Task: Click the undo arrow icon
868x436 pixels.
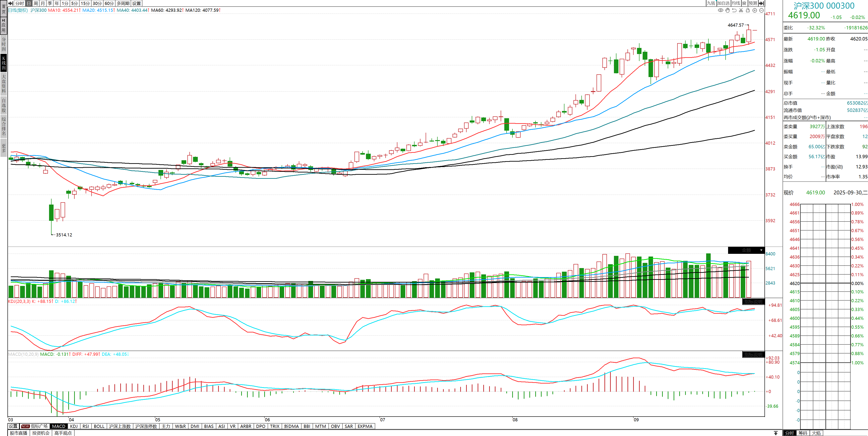Action: pos(734,10)
